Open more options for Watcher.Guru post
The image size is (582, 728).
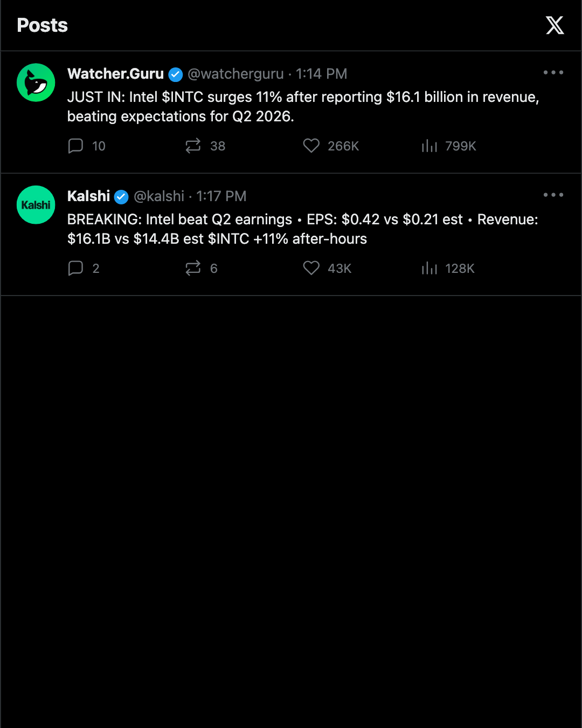point(553,72)
